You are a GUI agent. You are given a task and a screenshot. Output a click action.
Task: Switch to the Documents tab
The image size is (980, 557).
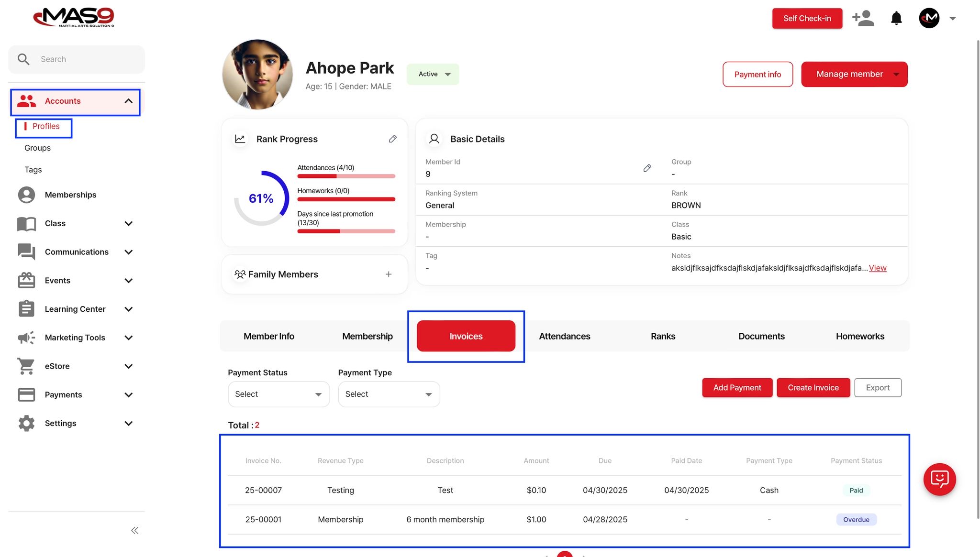[x=761, y=336]
